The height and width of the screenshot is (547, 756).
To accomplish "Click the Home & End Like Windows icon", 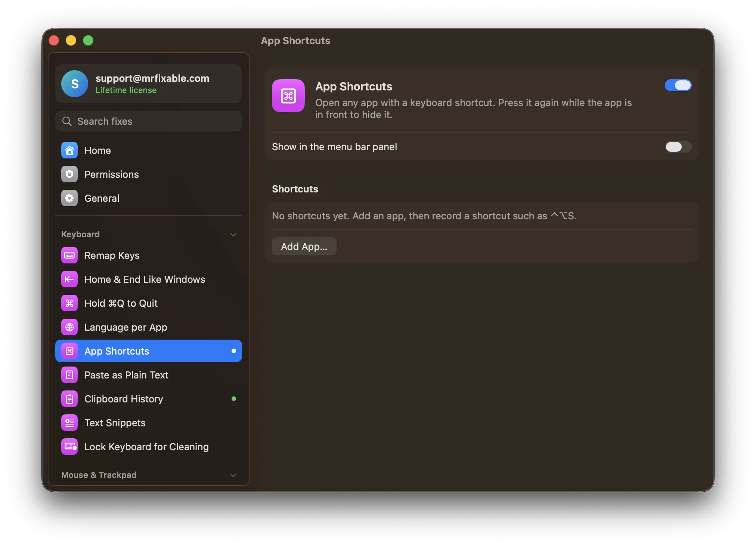I will click(69, 279).
